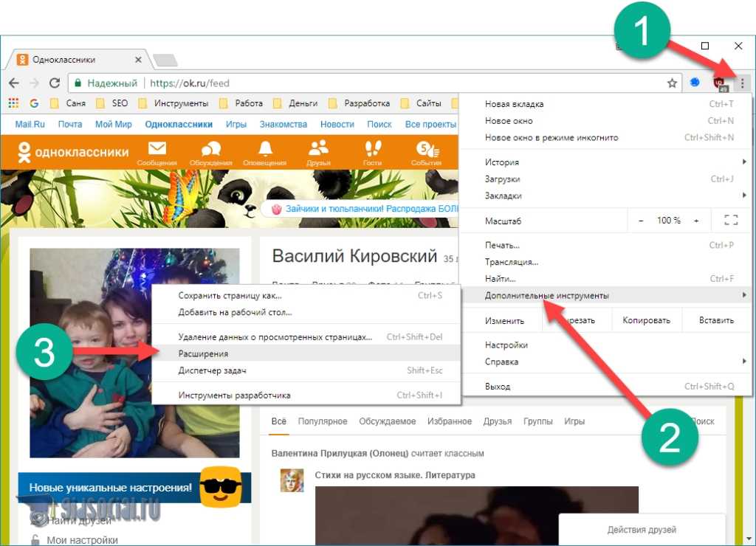Click Копировать in the edit row
756x546 pixels.
(646, 320)
